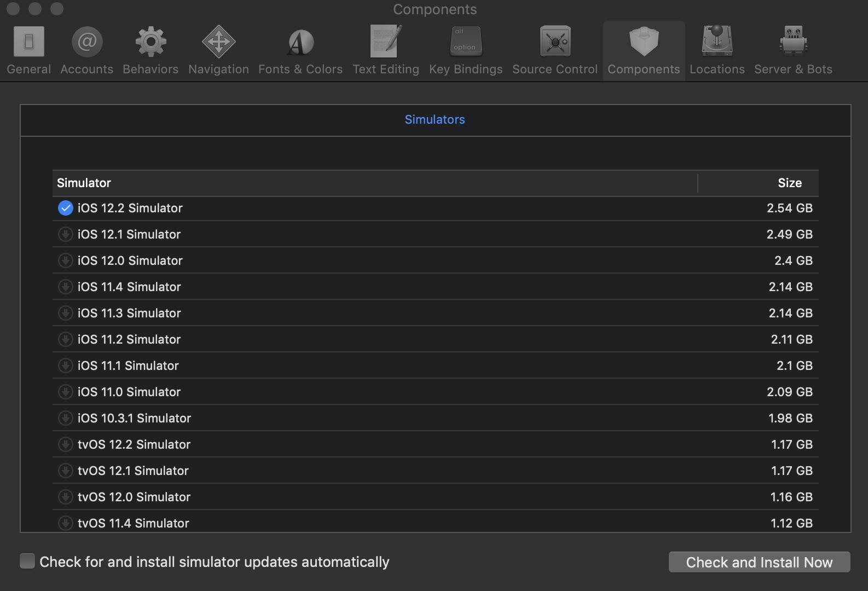Screen dimensions: 868x591
Task: Open the Navigation preferences pane
Action: (x=218, y=50)
